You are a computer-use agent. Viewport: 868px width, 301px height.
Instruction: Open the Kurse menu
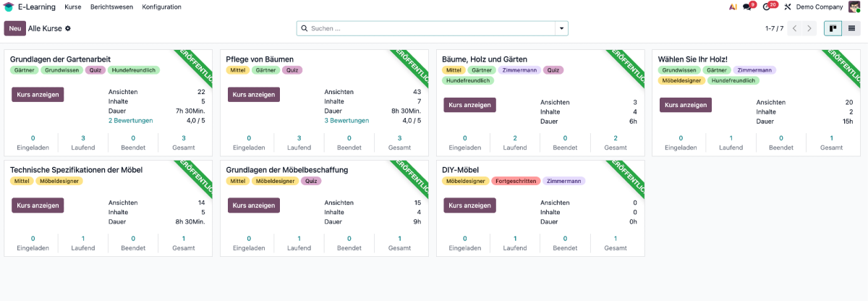pyautogui.click(x=72, y=7)
